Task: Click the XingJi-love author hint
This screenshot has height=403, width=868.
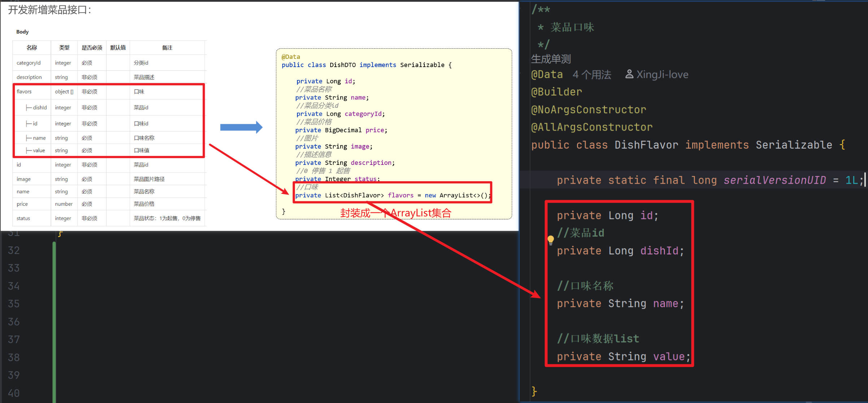Action: tap(662, 75)
